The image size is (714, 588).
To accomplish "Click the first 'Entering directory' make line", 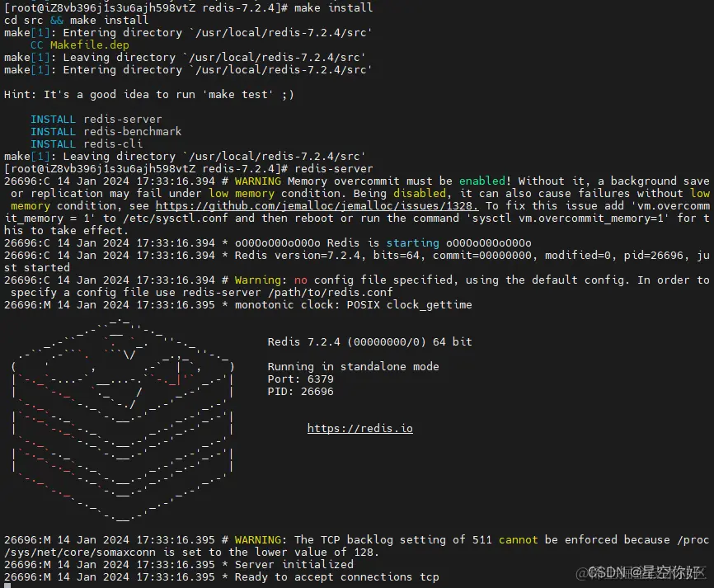I will [x=188, y=33].
